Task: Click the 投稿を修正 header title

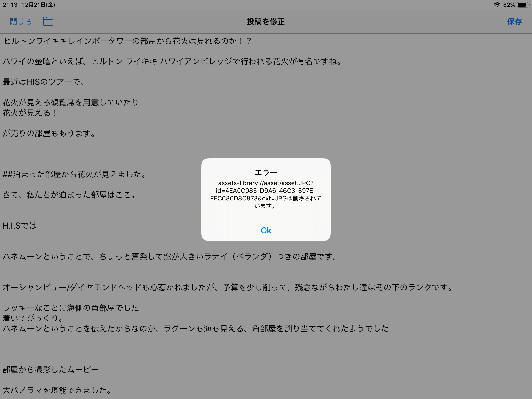Action: 266,22
